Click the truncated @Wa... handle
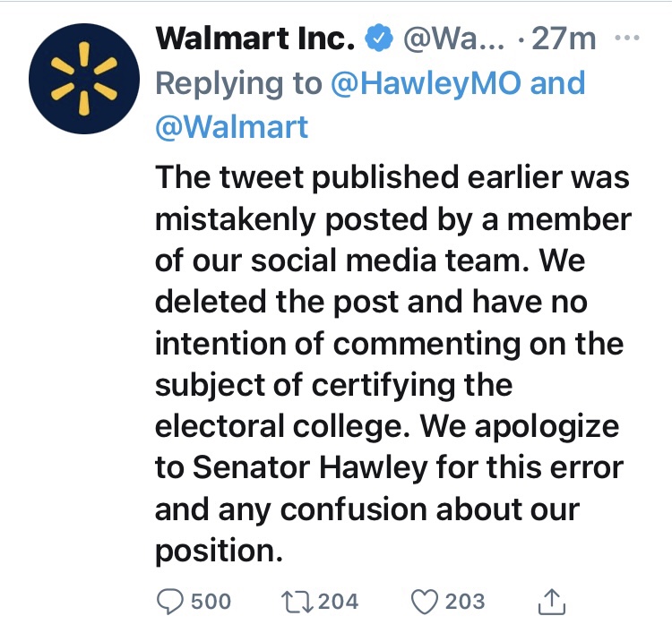Viewport: 672px width, 633px height. 448,38
